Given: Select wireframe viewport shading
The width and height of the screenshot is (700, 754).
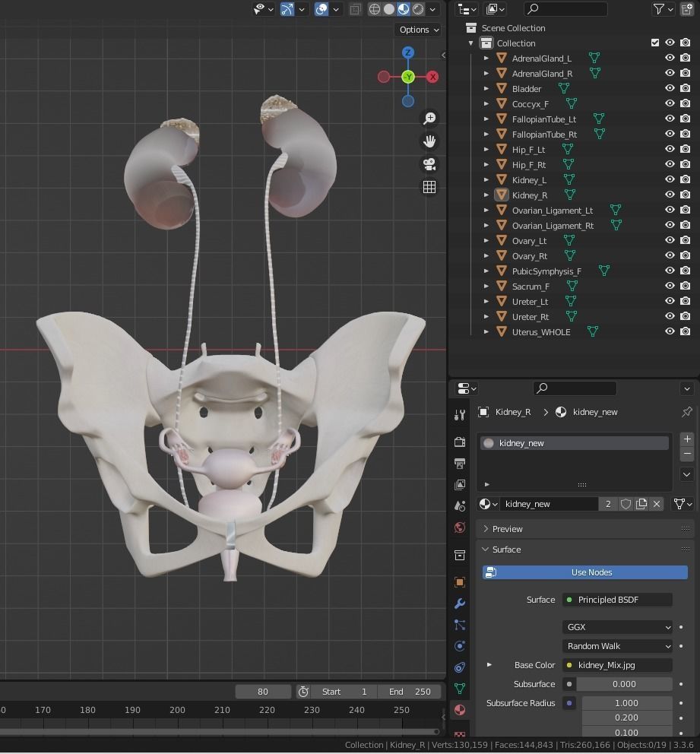Looking at the screenshot, I should (375, 9).
